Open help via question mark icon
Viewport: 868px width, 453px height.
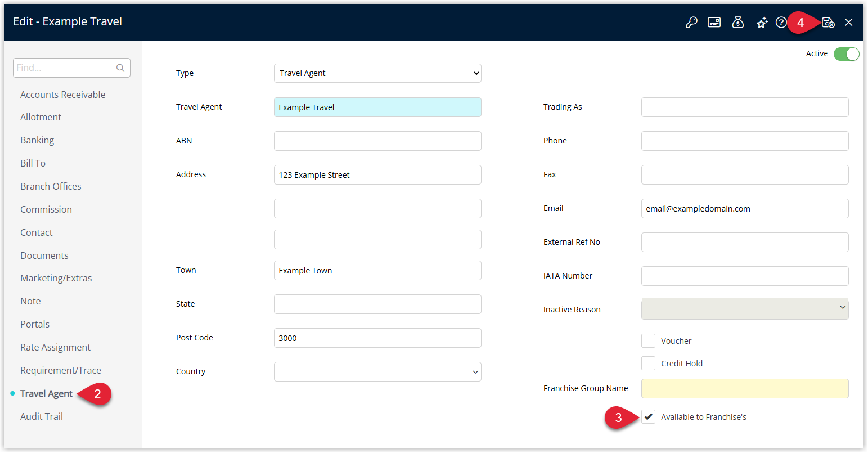click(x=781, y=23)
